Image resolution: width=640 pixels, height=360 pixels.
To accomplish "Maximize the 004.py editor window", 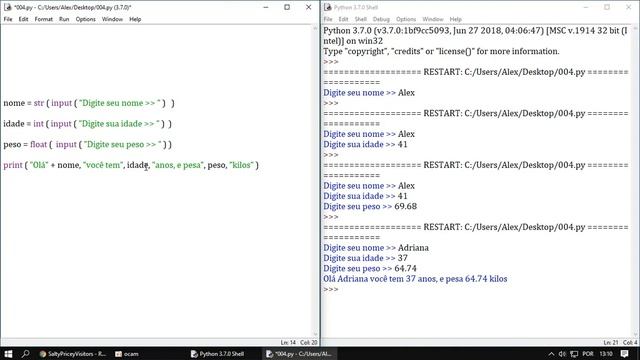I will pyautogui.click(x=287, y=7).
